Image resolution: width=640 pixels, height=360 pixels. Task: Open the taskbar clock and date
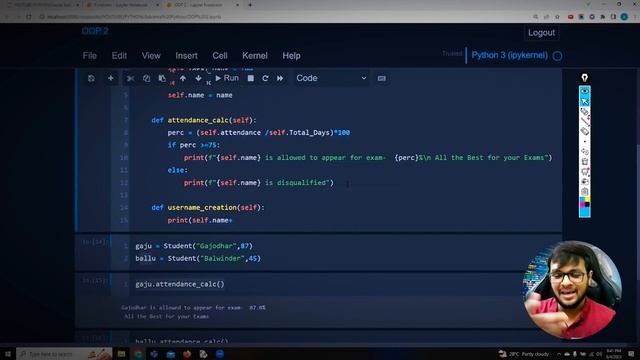pyautogui.click(x=613, y=354)
